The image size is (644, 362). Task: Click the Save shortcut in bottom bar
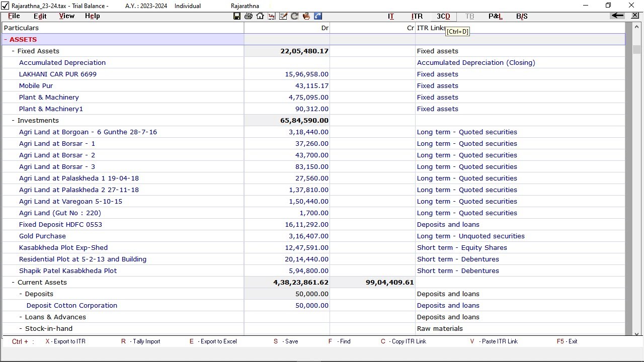(286, 341)
